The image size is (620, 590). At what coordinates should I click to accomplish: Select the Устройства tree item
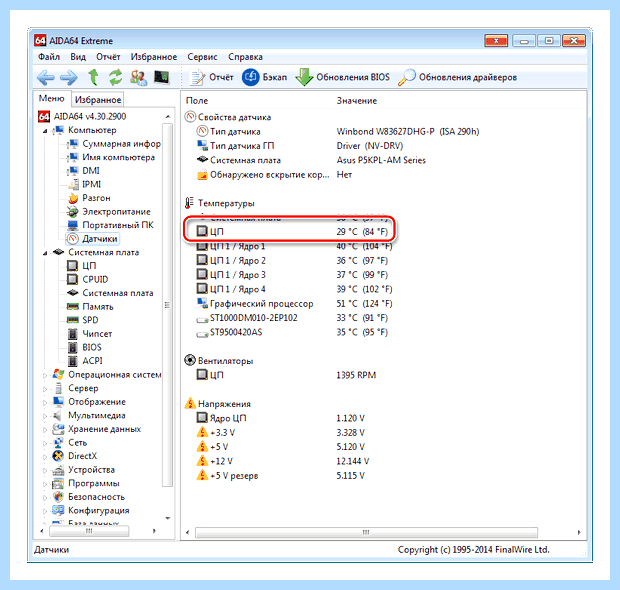(83, 470)
